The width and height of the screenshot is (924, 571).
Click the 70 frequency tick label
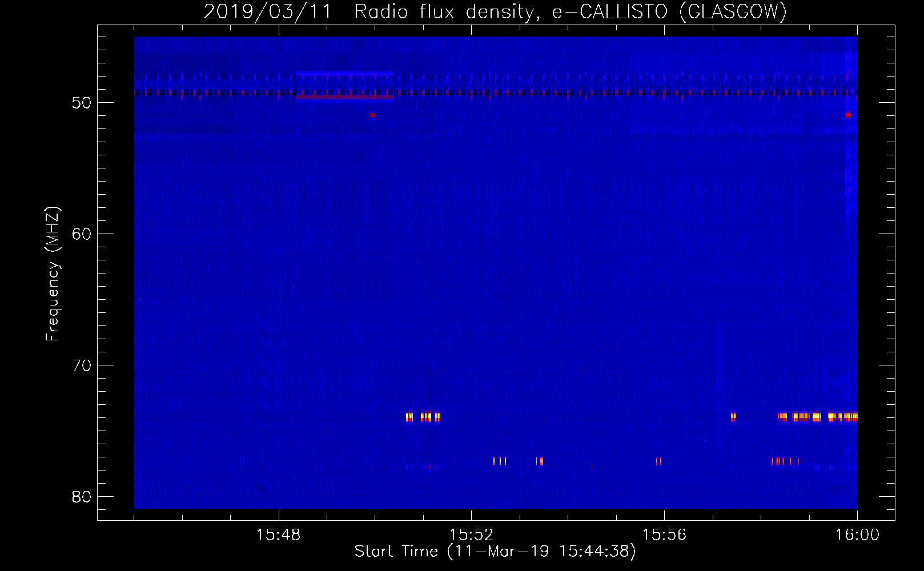point(82,365)
